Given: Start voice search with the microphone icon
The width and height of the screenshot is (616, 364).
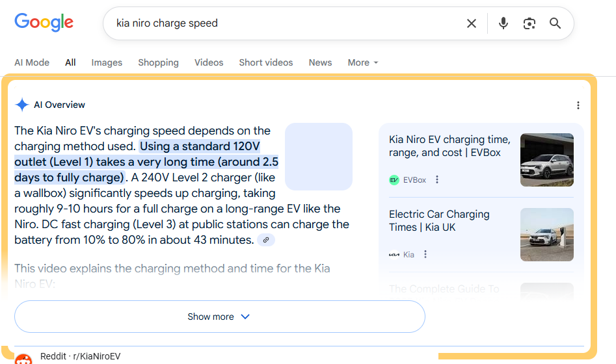Looking at the screenshot, I should pyautogui.click(x=503, y=23).
